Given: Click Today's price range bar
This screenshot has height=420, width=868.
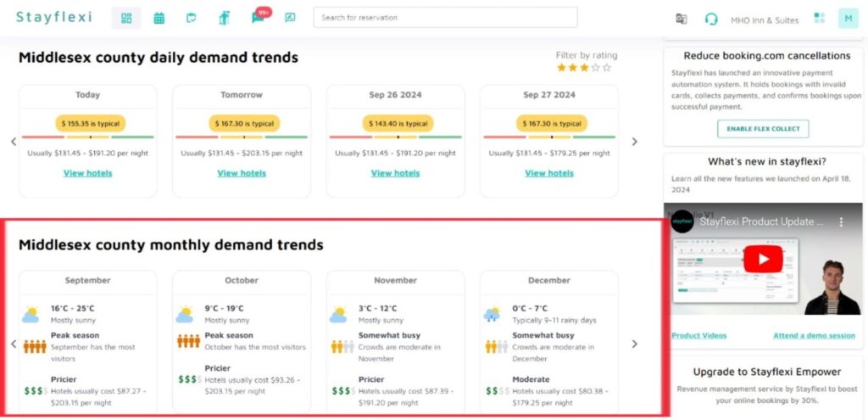Looking at the screenshot, I should (87, 137).
